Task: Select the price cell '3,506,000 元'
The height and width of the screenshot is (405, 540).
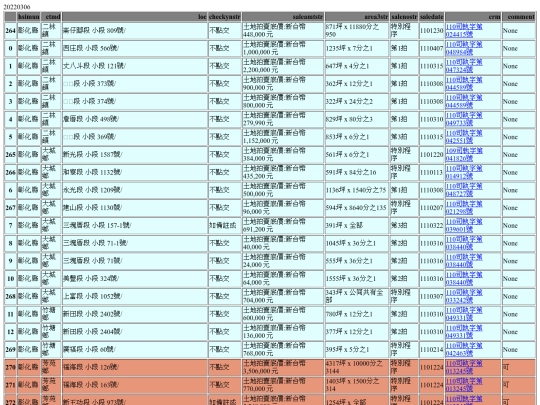Action: [283, 367]
